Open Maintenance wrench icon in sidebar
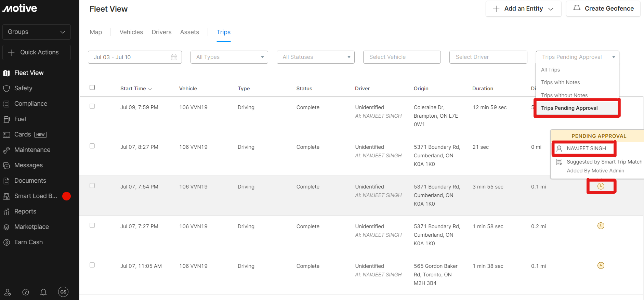 (x=6, y=150)
